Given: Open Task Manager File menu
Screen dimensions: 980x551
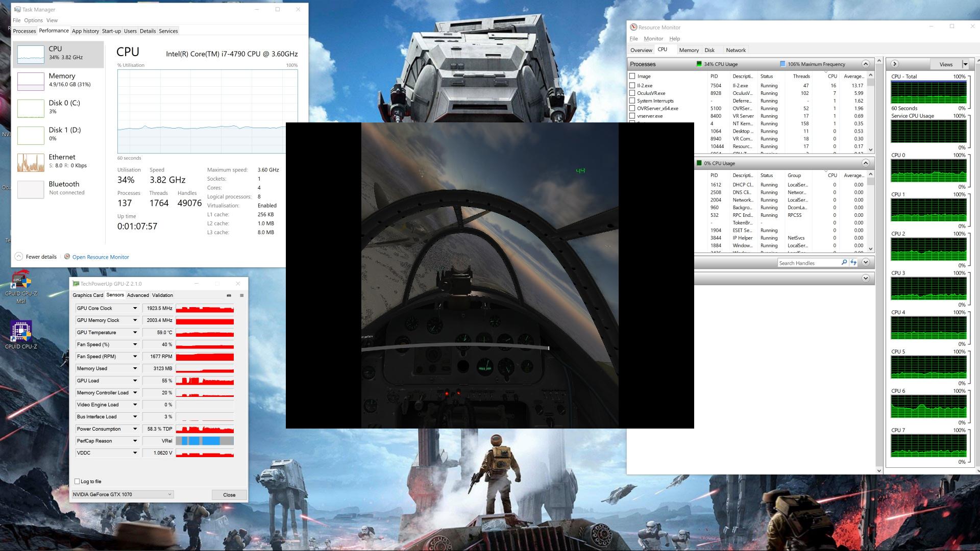Looking at the screenshot, I should pos(16,20).
